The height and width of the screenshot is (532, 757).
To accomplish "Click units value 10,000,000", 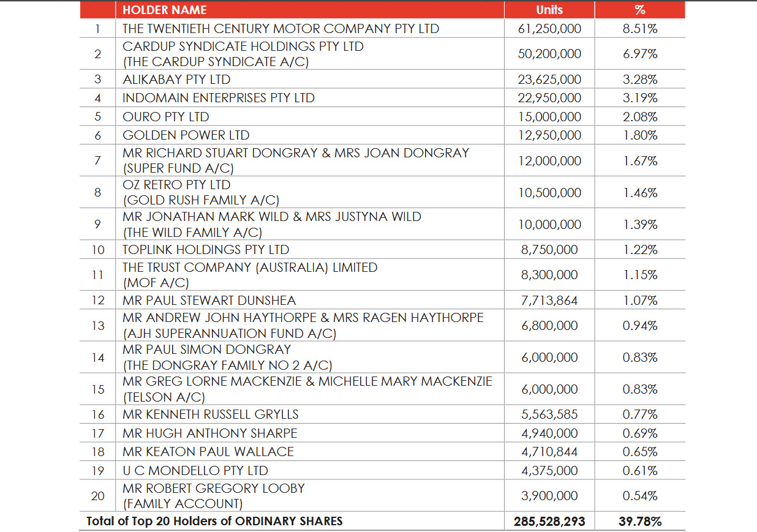I will [x=549, y=225].
